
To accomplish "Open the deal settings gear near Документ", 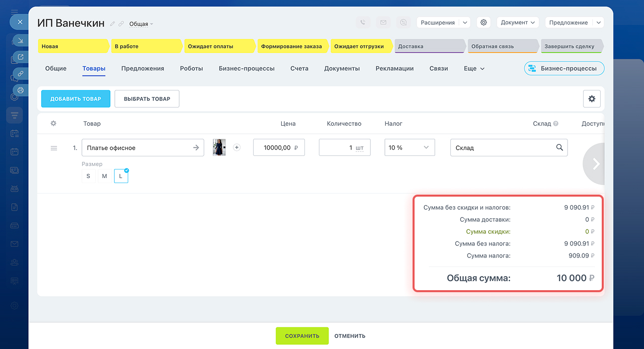I will point(484,23).
